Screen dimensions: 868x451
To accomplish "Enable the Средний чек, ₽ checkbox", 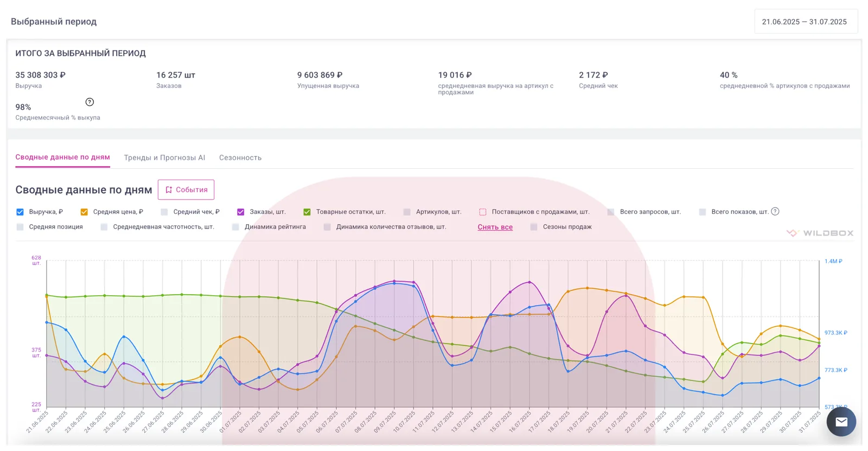I will (164, 212).
